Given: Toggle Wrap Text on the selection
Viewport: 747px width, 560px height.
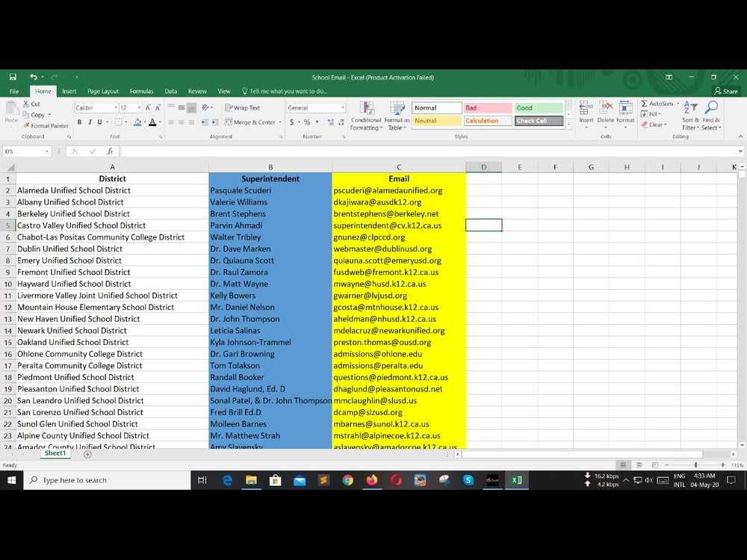Looking at the screenshot, I should tap(244, 107).
